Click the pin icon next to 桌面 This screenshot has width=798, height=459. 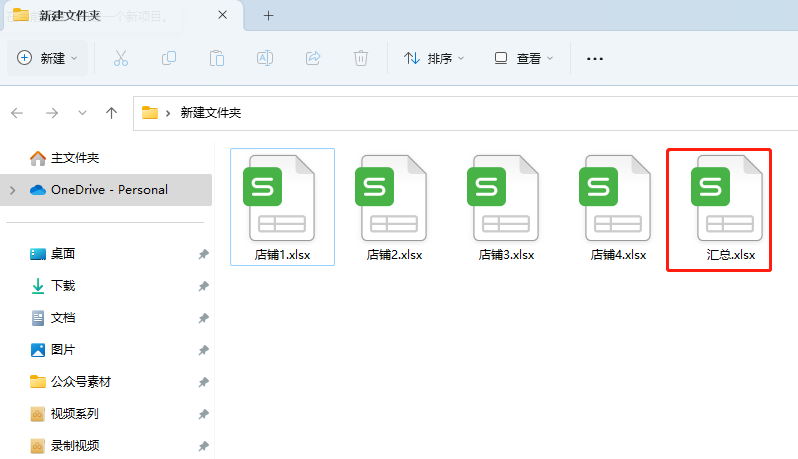[x=204, y=254]
